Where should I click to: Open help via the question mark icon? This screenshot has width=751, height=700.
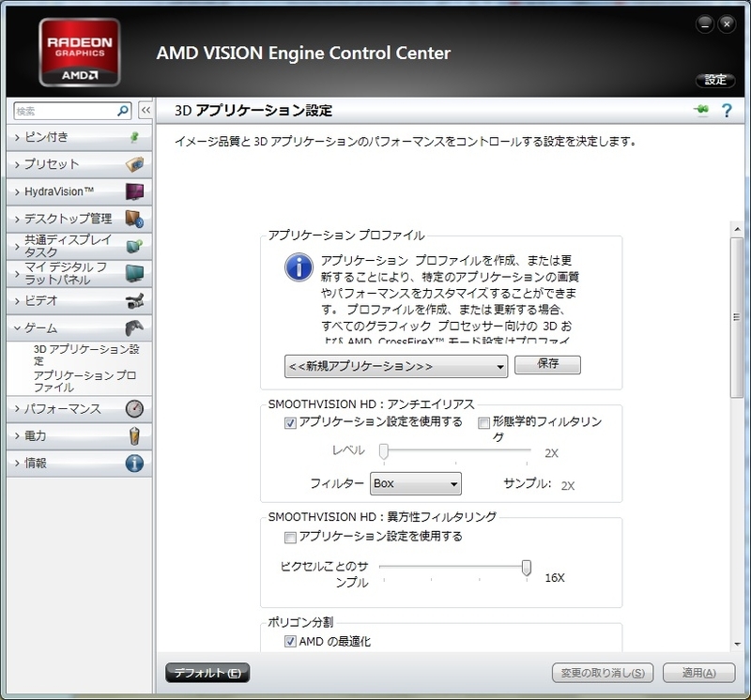[727, 111]
